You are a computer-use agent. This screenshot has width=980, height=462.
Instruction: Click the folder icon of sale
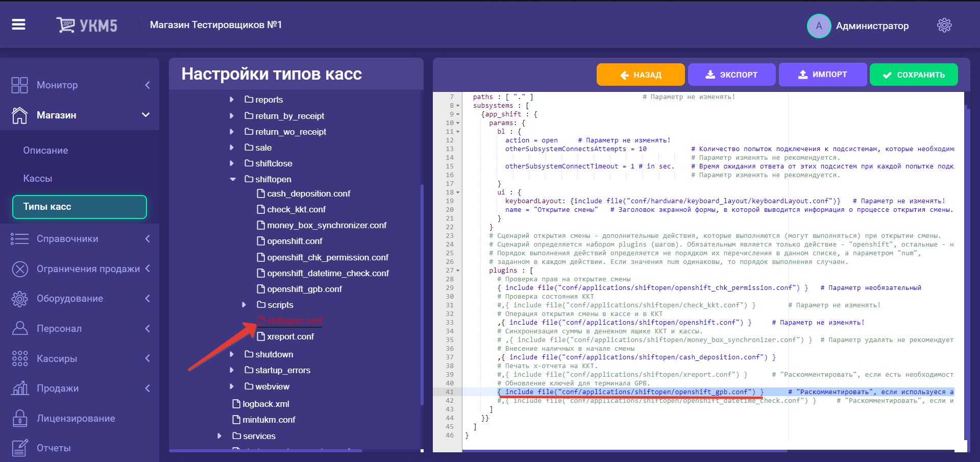pyautogui.click(x=249, y=148)
